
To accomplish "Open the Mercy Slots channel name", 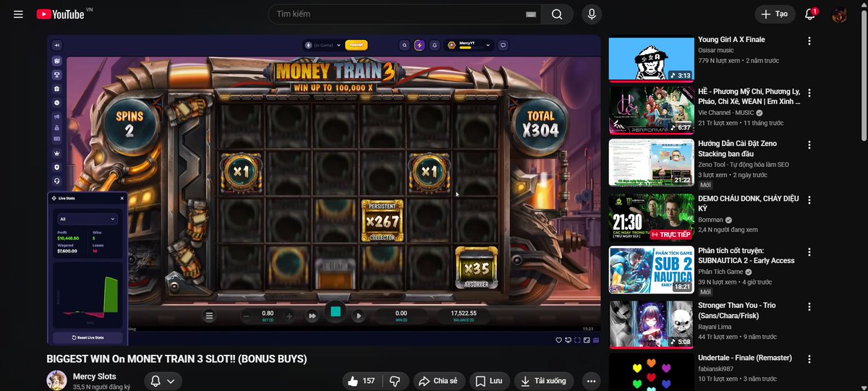I will [x=94, y=377].
